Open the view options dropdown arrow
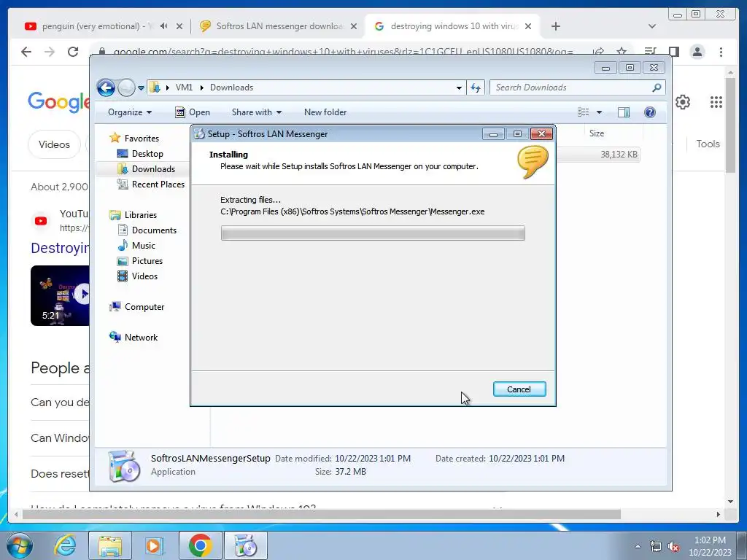Viewport: 747px width, 560px height. (600, 112)
